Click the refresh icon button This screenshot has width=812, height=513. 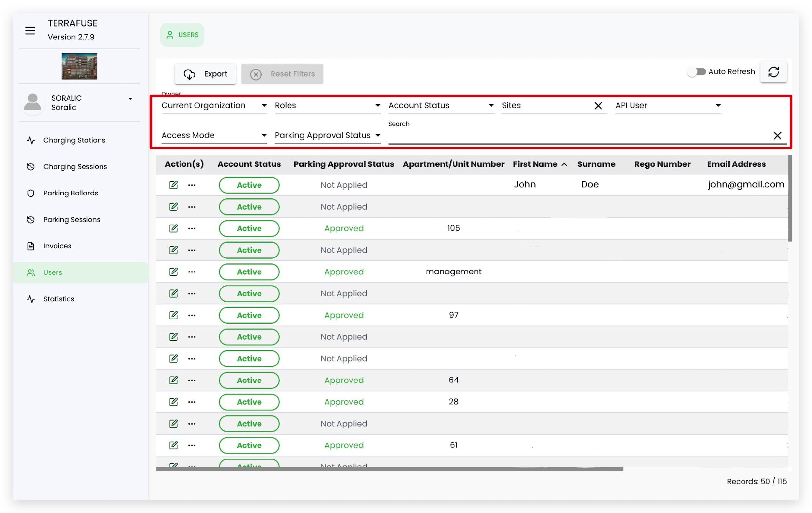pos(773,72)
